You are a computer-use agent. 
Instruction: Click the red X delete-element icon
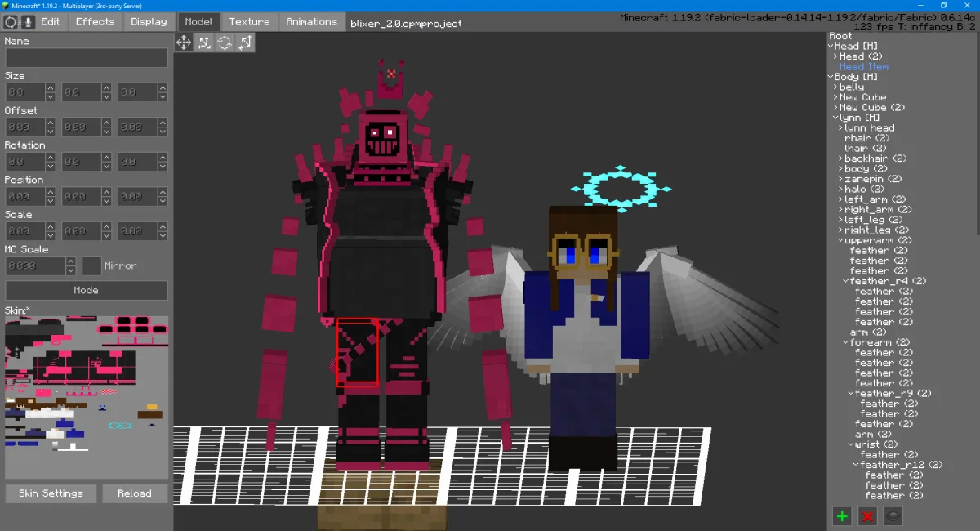click(x=868, y=516)
